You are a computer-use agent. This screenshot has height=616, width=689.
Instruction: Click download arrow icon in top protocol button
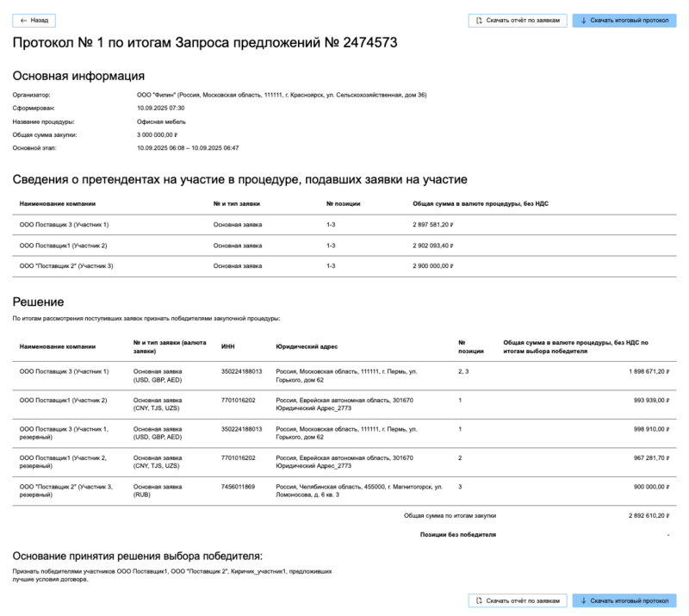pyautogui.click(x=583, y=20)
